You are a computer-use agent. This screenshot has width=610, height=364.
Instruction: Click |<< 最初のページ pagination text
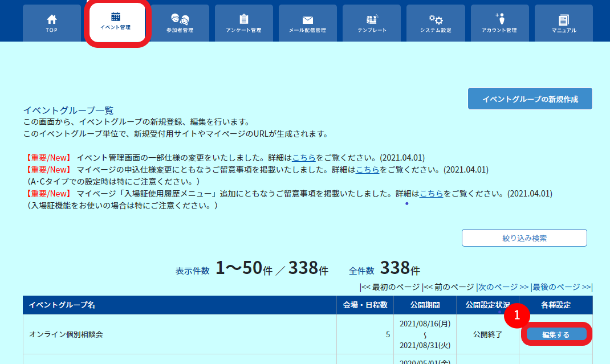(x=390, y=287)
